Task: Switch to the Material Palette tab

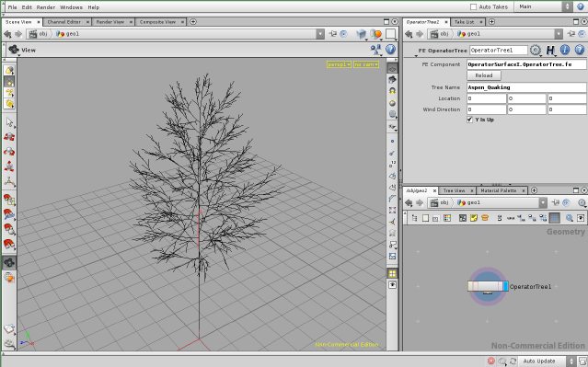Action: click(x=499, y=190)
